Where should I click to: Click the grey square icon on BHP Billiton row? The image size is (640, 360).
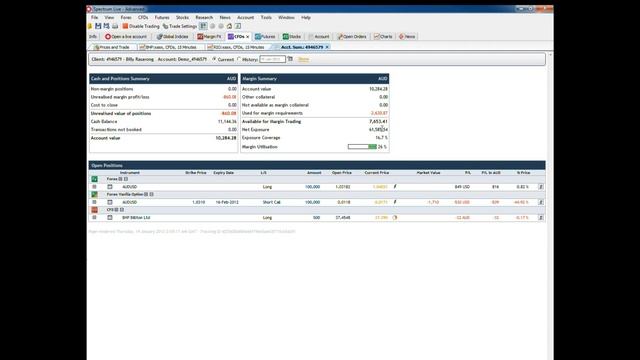(x=94, y=218)
